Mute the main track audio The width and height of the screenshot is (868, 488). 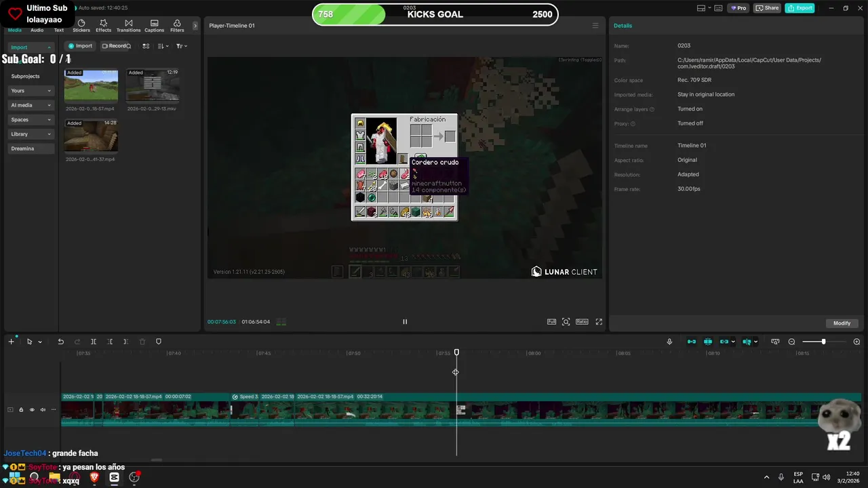click(43, 409)
